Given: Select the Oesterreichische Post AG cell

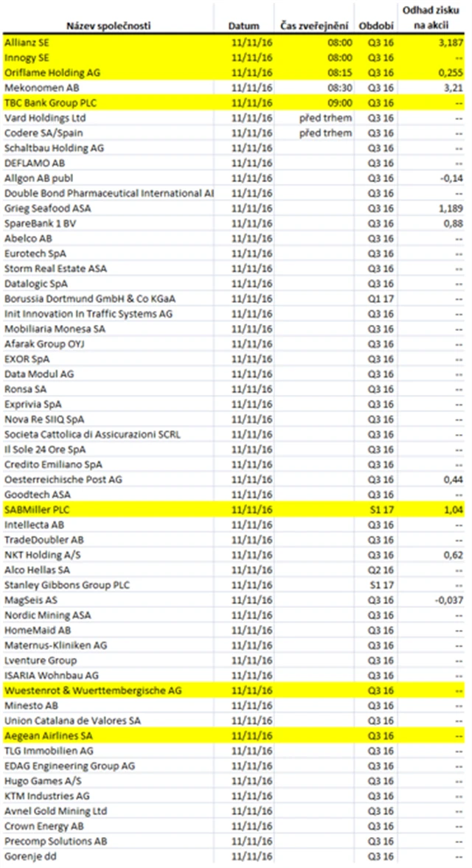Looking at the screenshot, I should pyautogui.click(x=63, y=480).
